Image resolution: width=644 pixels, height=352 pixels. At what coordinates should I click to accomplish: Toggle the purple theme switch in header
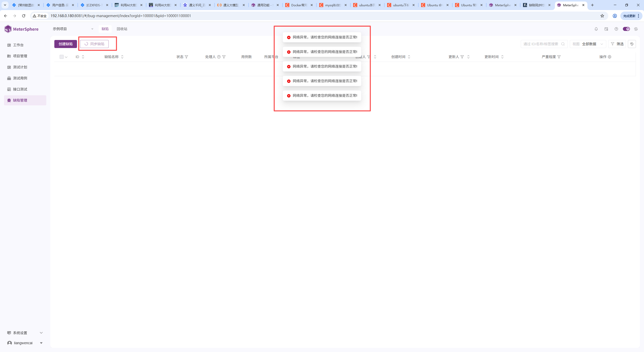[x=626, y=29]
